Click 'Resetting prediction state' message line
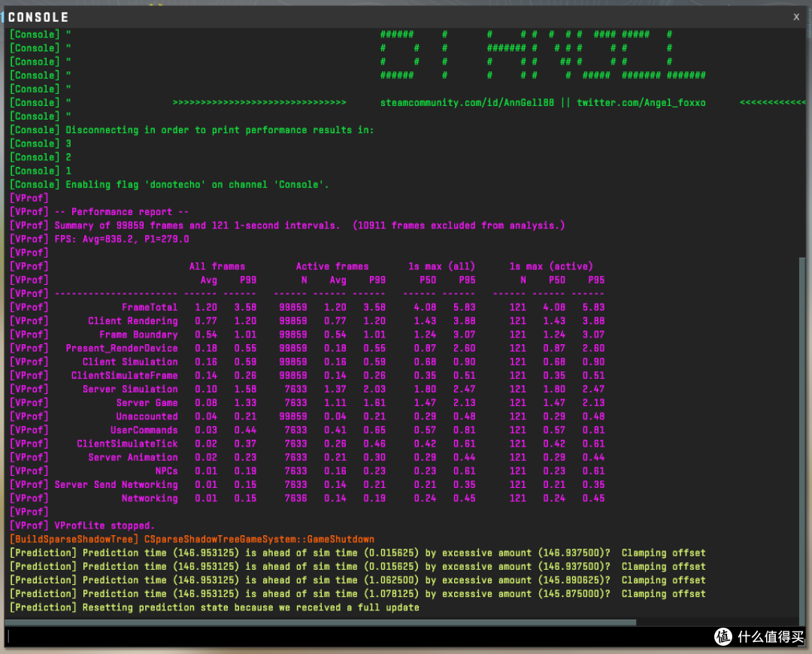This screenshot has height=654, width=812. (x=214, y=607)
